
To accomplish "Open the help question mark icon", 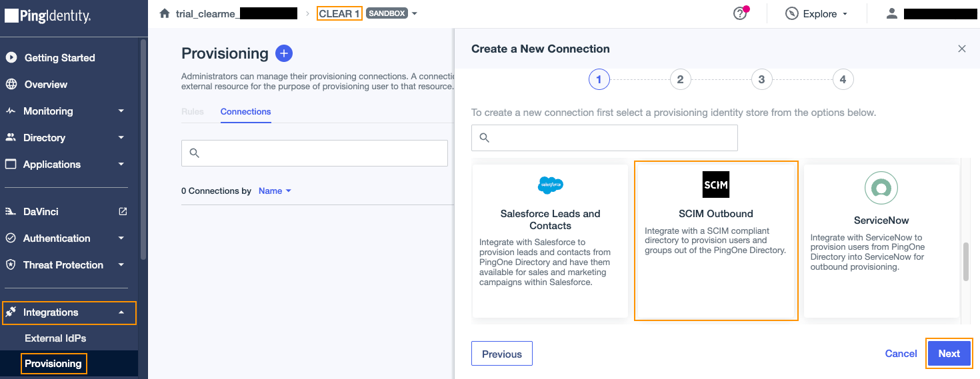I will click(739, 14).
